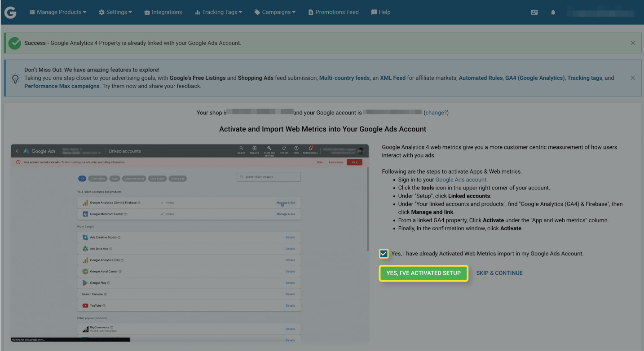Image resolution: width=644 pixels, height=351 pixels.
Task: Click the G logo in the navbar
Action: click(10, 12)
